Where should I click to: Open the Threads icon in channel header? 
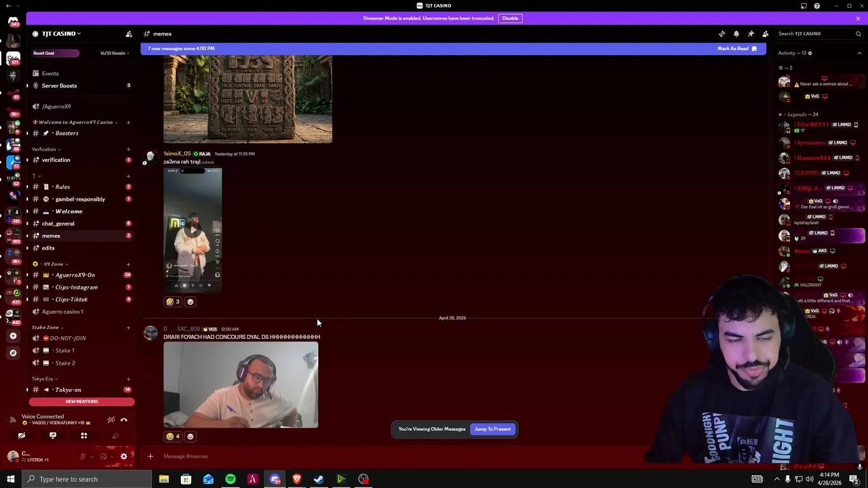(722, 33)
